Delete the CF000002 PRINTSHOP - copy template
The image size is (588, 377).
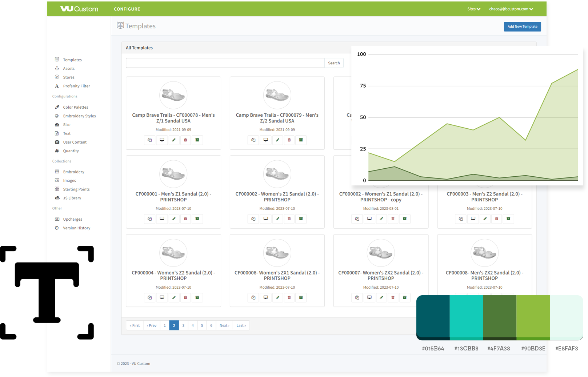[x=393, y=219]
